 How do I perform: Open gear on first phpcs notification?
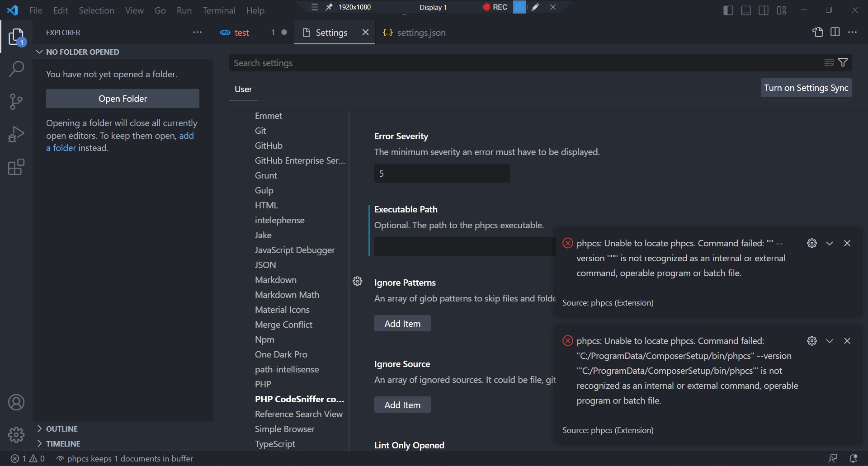812,243
